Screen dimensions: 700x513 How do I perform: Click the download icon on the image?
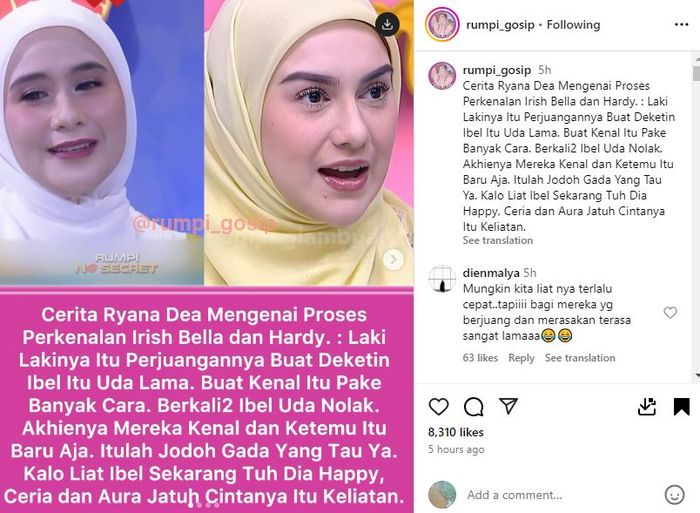click(x=387, y=24)
